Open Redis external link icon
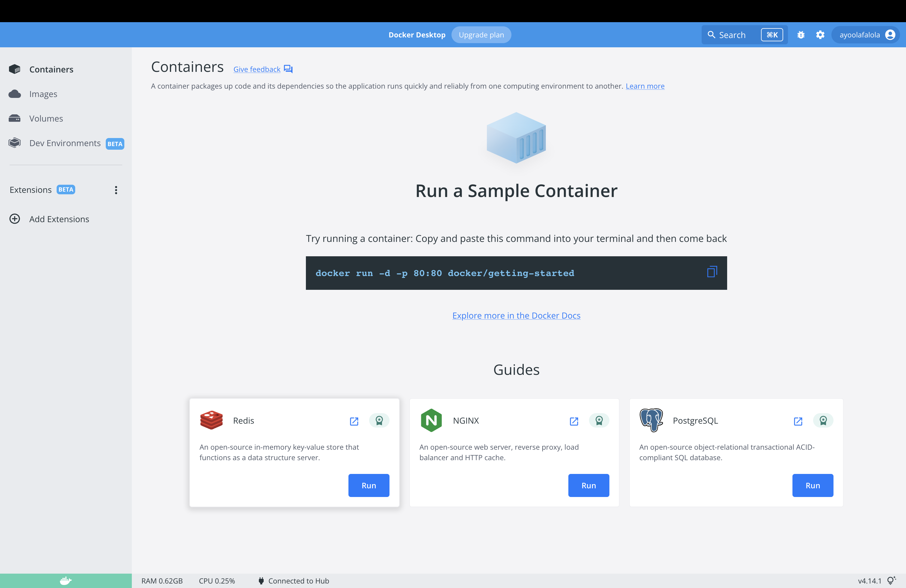The height and width of the screenshot is (588, 906). 354,421
